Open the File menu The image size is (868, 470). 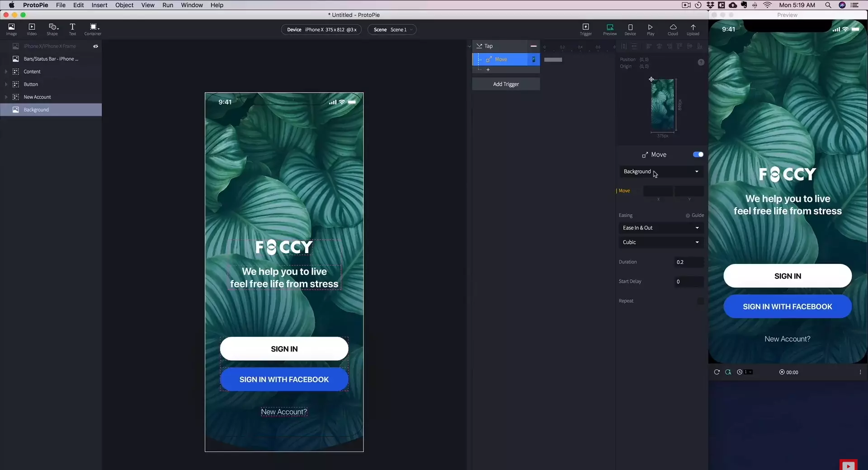[61, 5]
